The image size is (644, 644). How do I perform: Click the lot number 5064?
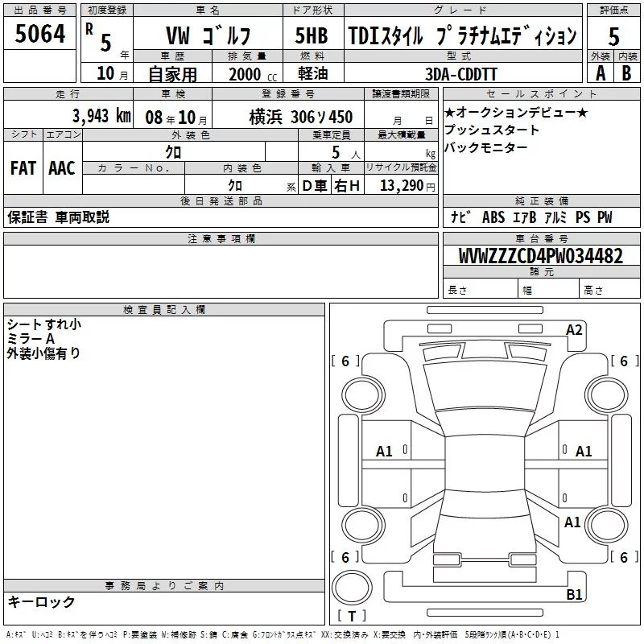click(39, 34)
